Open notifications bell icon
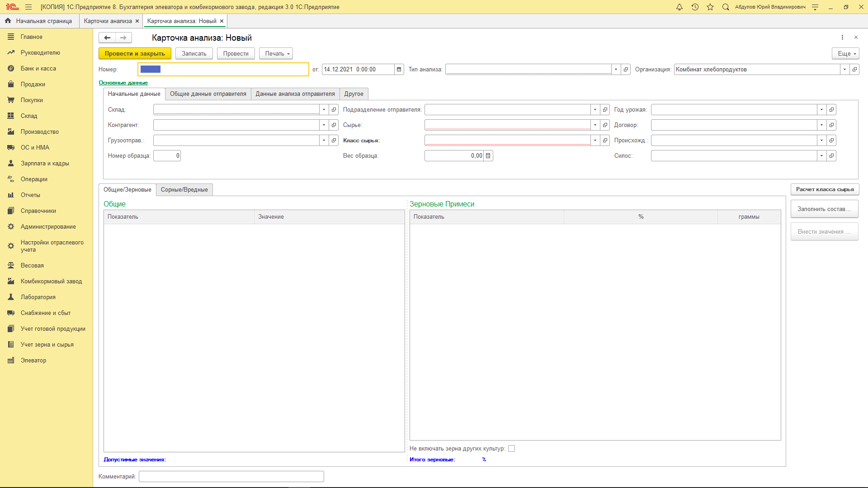The height and width of the screenshot is (488, 868). coord(679,7)
